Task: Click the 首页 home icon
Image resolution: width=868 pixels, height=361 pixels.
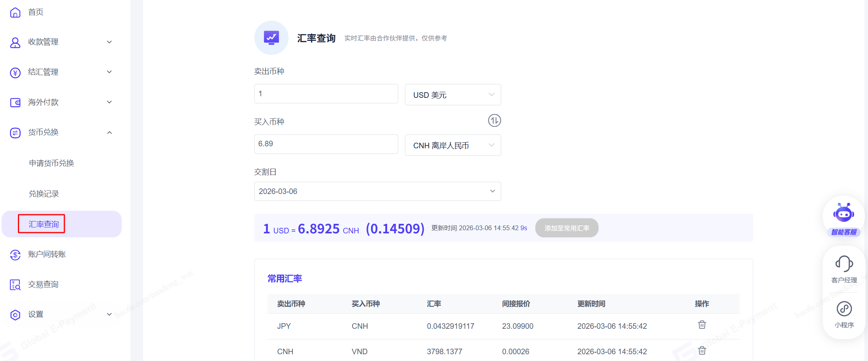Action: pos(15,12)
